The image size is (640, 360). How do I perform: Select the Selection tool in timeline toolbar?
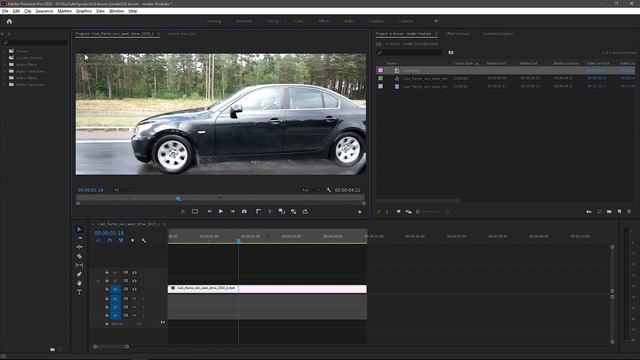pos(79,229)
